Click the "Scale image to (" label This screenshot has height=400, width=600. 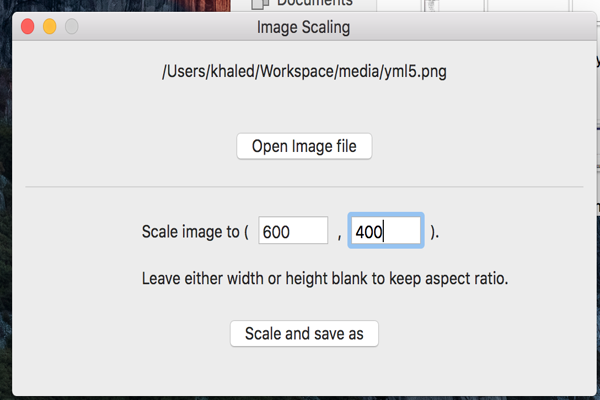[x=195, y=232]
